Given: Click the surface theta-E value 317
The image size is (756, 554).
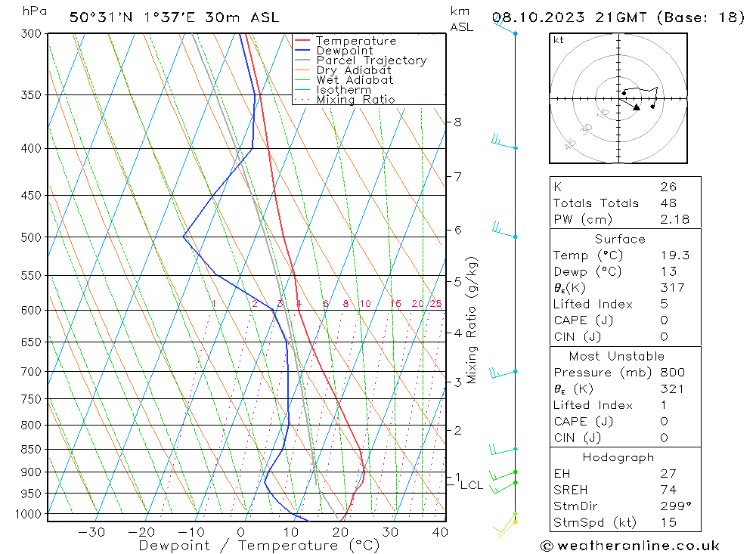Looking at the screenshot, I should [x=672, y=288].
